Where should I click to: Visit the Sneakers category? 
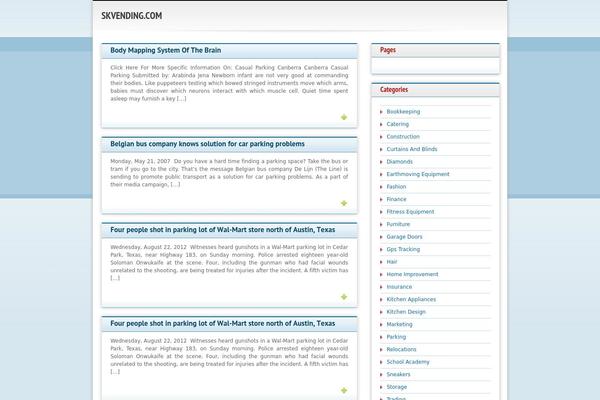398,374
